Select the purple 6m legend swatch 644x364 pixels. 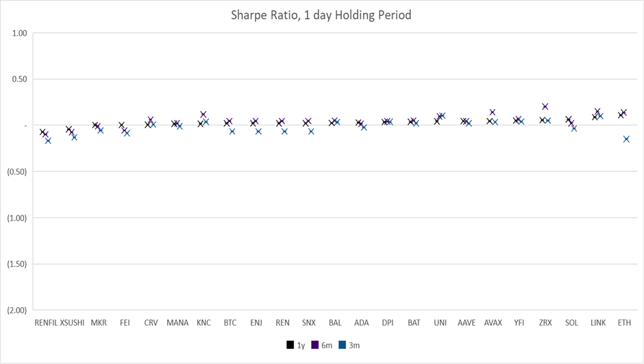pyautogui.click(x=315, y=345)
